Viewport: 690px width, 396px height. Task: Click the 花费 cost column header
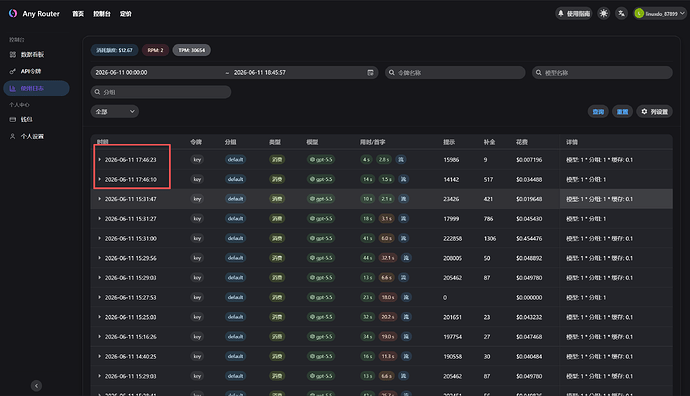[521, 142]
